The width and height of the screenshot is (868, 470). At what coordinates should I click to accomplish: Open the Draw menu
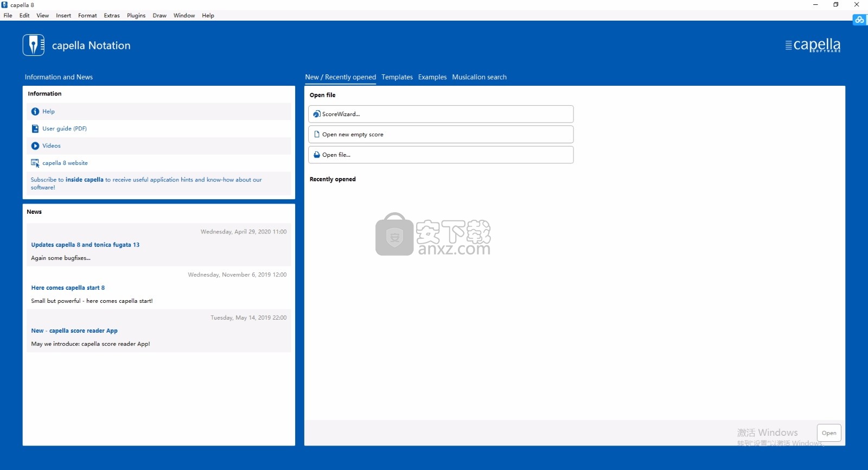coord(159,15)
